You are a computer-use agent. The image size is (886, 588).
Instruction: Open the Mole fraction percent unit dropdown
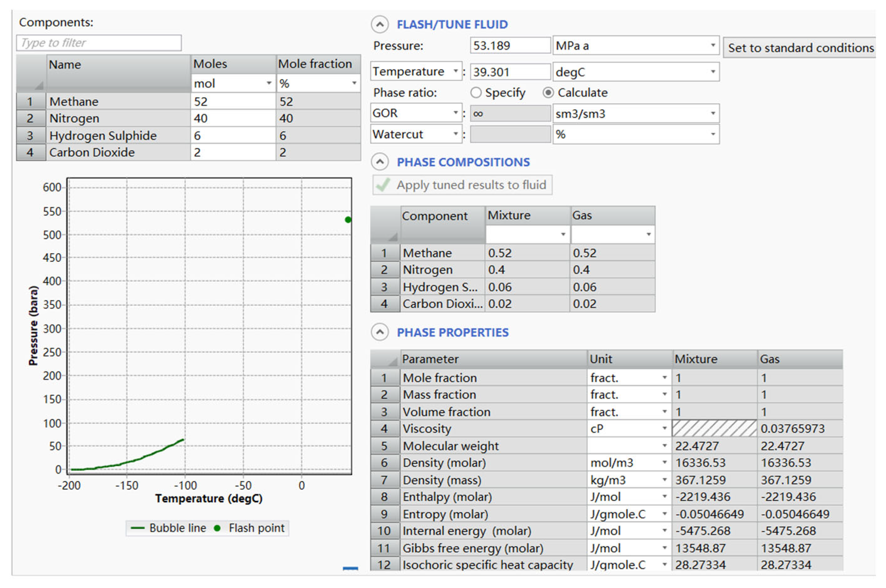pyautogui.click(x=354, y=83)
